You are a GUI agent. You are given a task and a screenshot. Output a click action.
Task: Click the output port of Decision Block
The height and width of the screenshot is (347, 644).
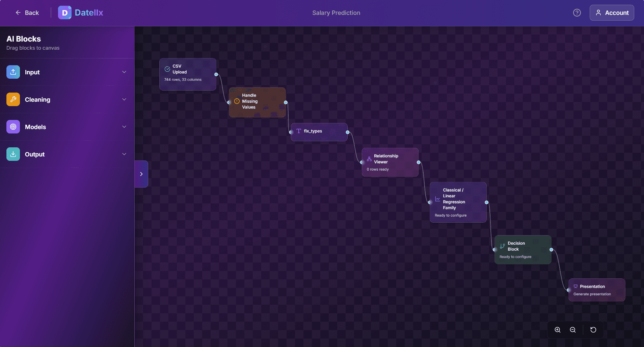pyautogui.click(x=551, y=250)
